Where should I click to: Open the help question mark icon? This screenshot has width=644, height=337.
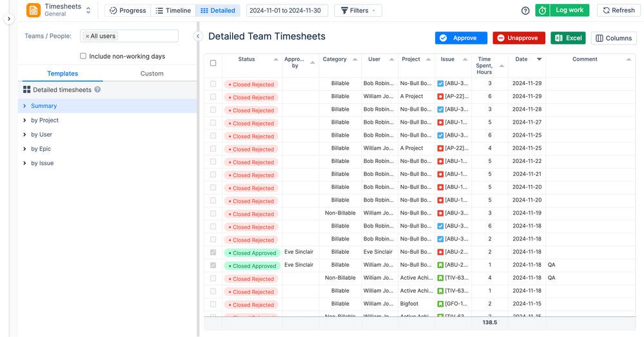(x=525, y=11)
